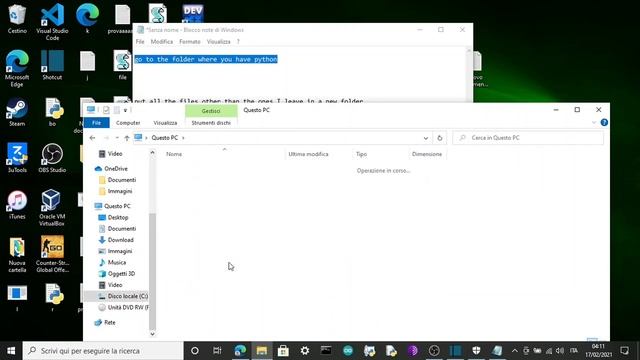Open the Windows Start menu

(11, 351)
